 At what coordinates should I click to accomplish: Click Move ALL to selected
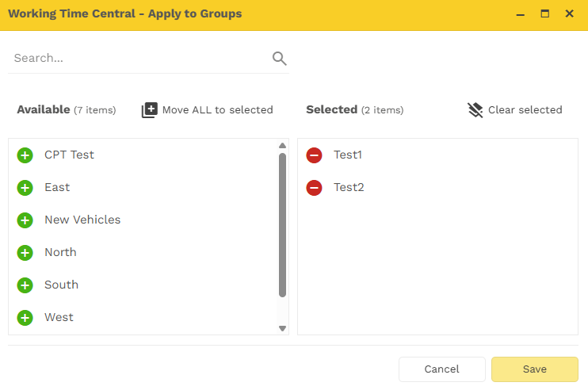tap(208, 110)
